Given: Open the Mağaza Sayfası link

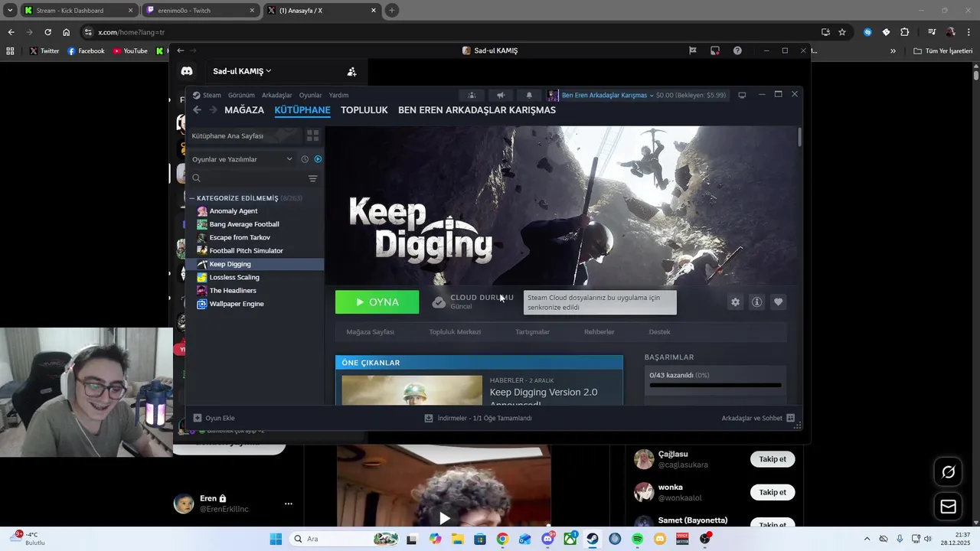Looking at the screenshot, I should pyautogui.click(x=371, y=332).
